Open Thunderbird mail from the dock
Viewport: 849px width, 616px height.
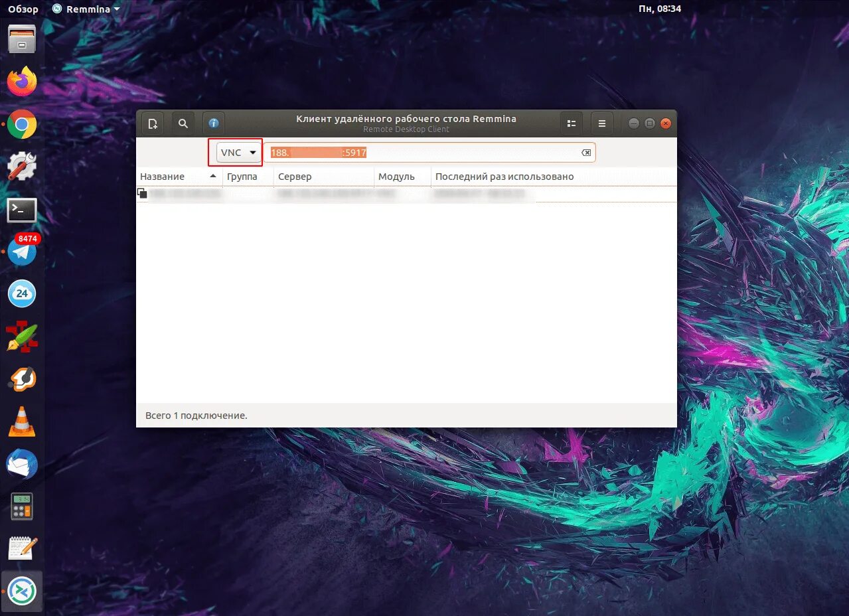[22, 464]
